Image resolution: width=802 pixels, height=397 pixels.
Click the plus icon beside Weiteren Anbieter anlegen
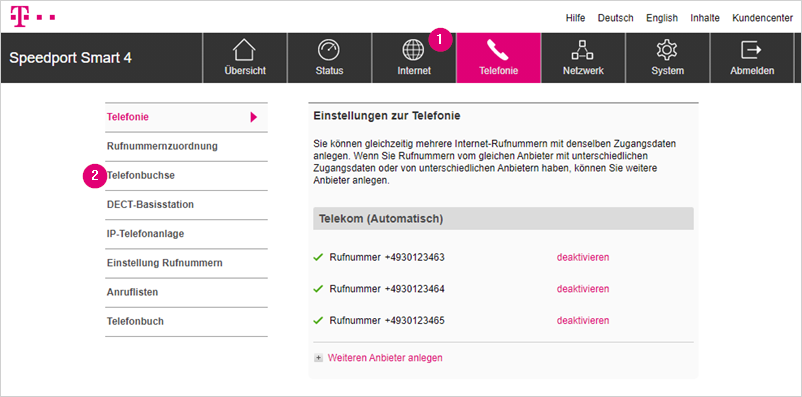[319, 359]
